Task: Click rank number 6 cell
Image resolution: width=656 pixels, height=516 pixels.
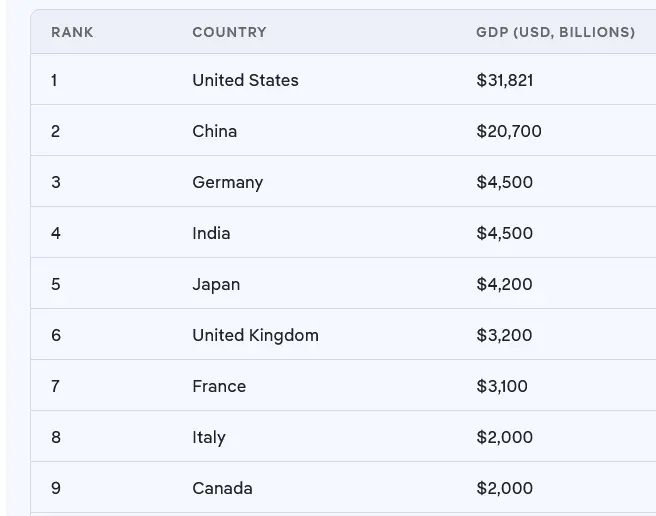Action: click(55, 335)
